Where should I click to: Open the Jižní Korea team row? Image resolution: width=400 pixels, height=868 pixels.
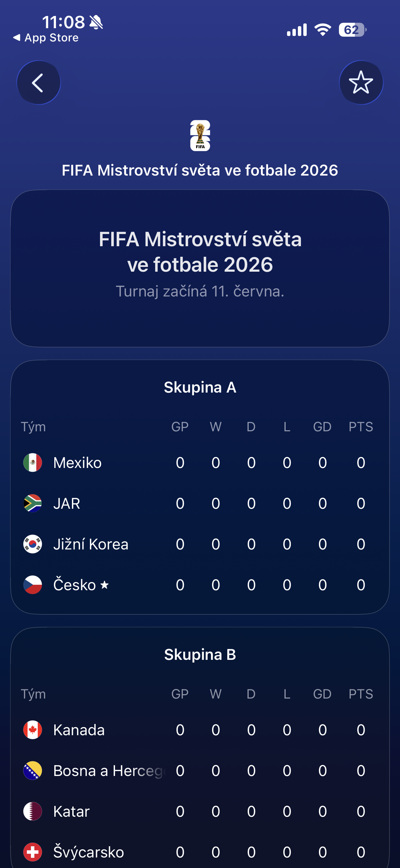pyautogui.click(x=91, y=544)
